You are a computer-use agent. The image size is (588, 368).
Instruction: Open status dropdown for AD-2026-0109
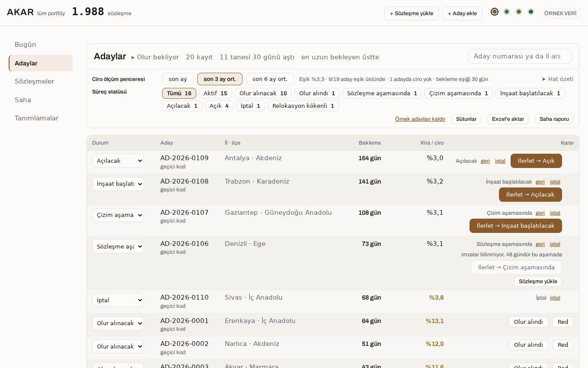118,161
